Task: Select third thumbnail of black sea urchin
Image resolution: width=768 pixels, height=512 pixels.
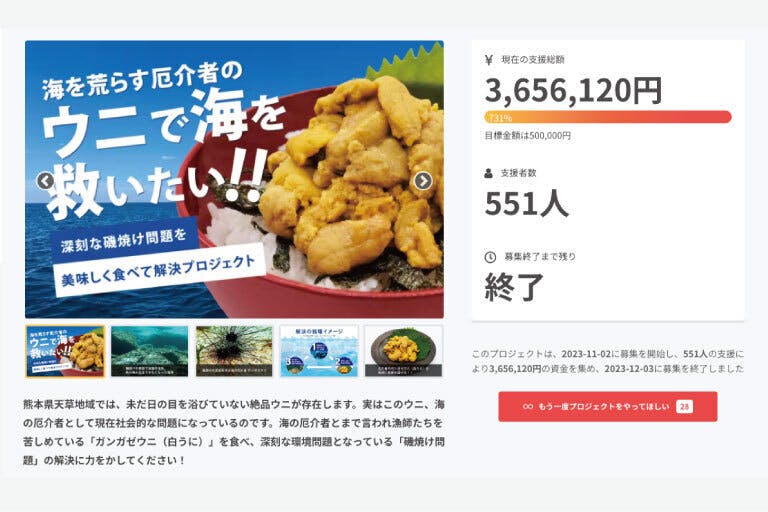Action: [x=234, y=351]
